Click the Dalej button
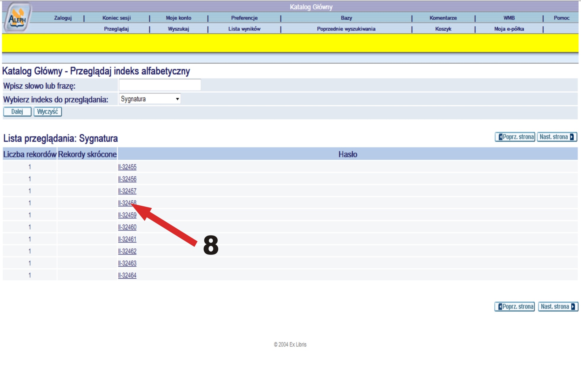581x392 pixels. click(17, 112)
